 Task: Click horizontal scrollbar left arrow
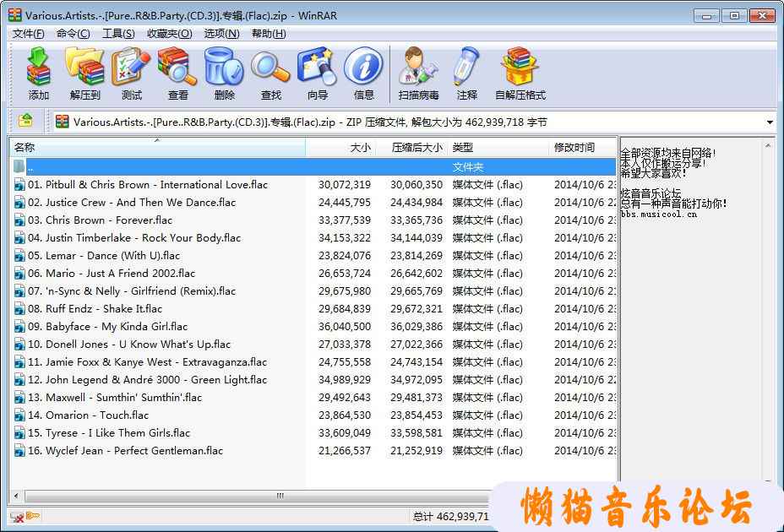tap(17, 496)
